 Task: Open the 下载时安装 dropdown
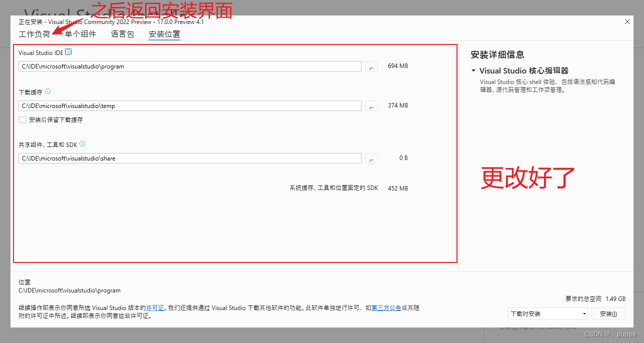[x=548, y=314]
